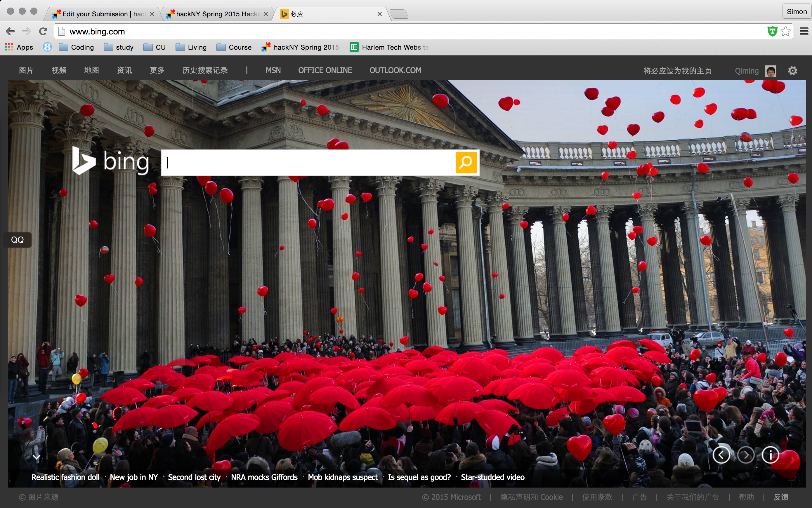Click the QQ side label
The width and height of the screenshot is (812, 508).
point(18,240)
